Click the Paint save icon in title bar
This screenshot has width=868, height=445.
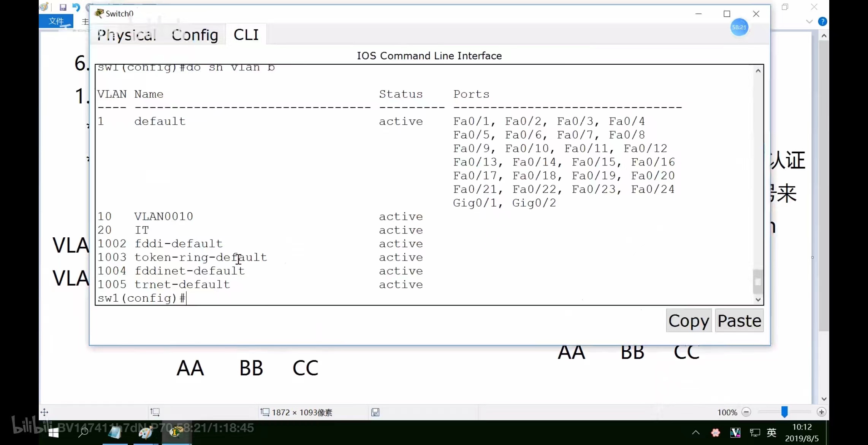(x=63, y=7)
